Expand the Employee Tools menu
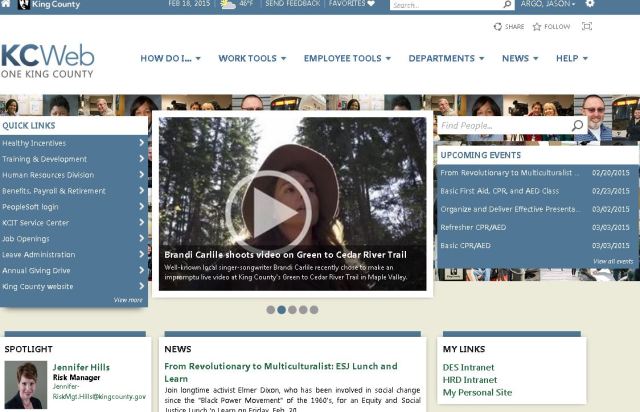Viewport: 640px width, 412px height. coord(347,58)
